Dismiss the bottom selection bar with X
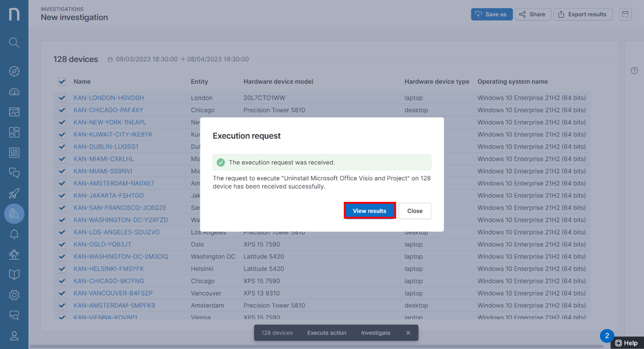This screenshot has height=349, width=644. pyautogui.click(x=408, y=333)
